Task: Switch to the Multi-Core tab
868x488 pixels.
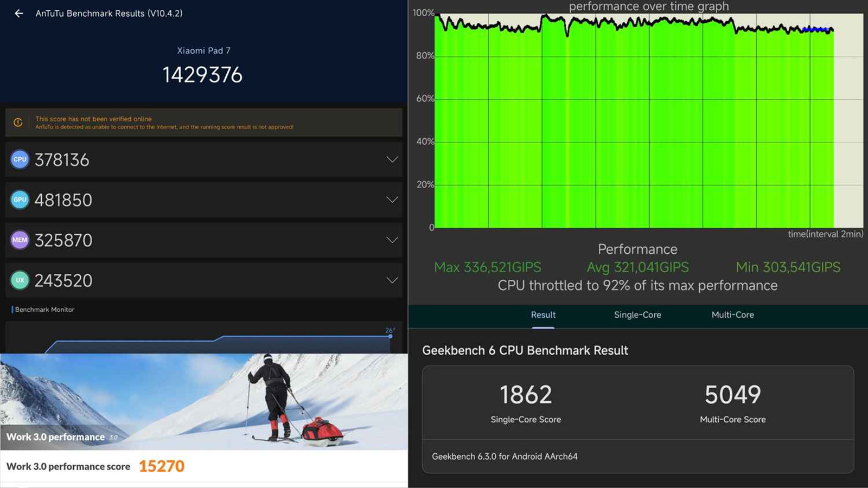Action: point(732,315)
